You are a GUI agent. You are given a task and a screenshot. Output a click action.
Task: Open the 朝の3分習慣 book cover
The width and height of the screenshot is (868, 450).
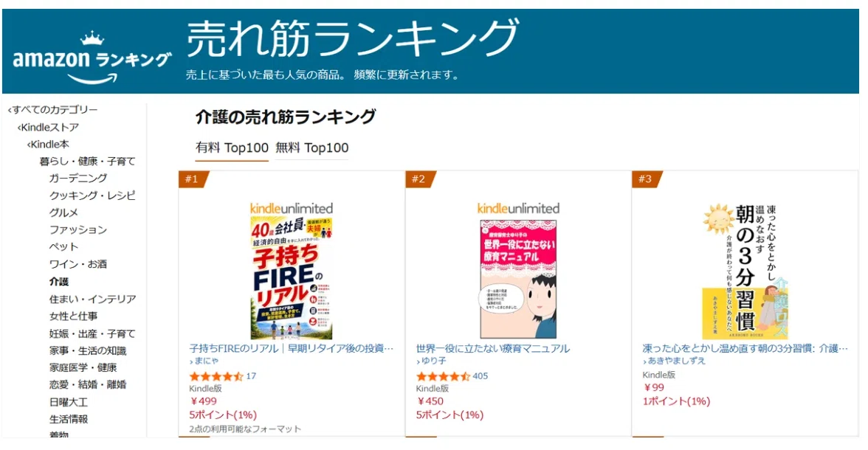(745, 271)
